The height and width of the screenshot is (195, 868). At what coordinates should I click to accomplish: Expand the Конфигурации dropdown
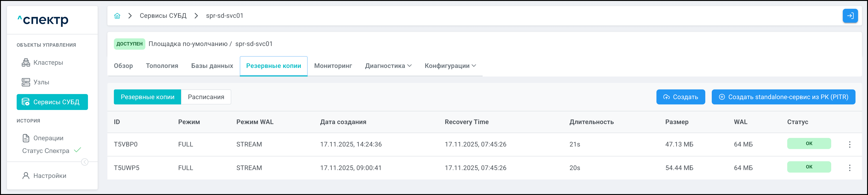pyautogui.click(x=450, y=66)
